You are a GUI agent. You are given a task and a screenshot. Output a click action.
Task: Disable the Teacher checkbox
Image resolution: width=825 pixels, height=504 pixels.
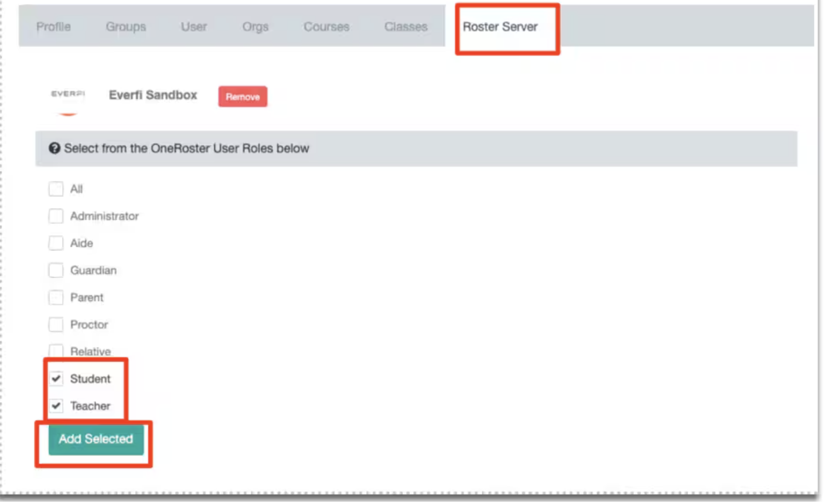pos(56,406)
